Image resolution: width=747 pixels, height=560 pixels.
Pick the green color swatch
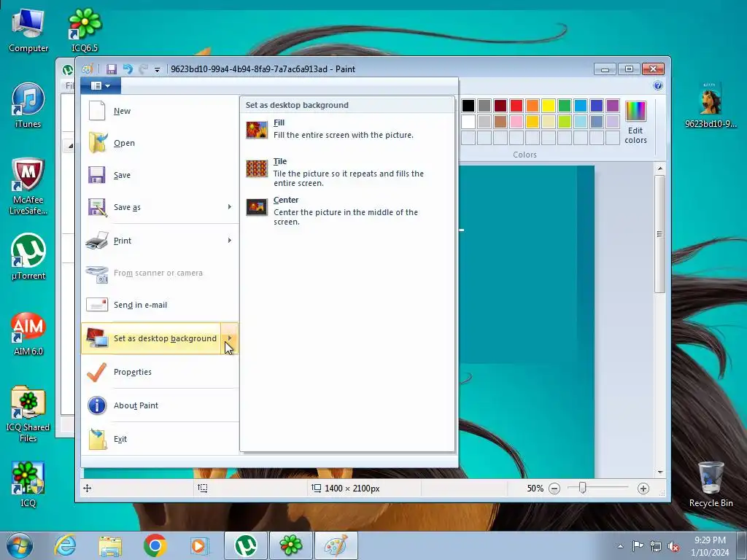point(565,106)
